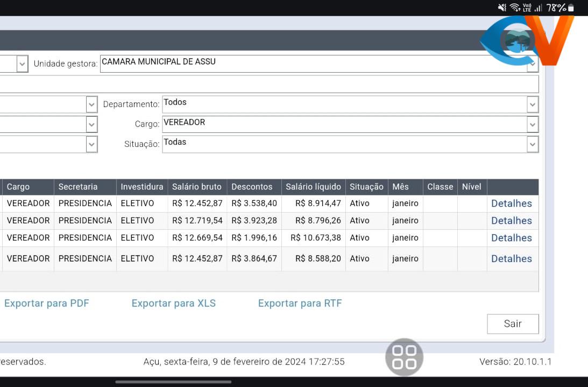588x387 pixels.
Task: Tap the muted sound icon in status bar
Action: coord(502,8)
